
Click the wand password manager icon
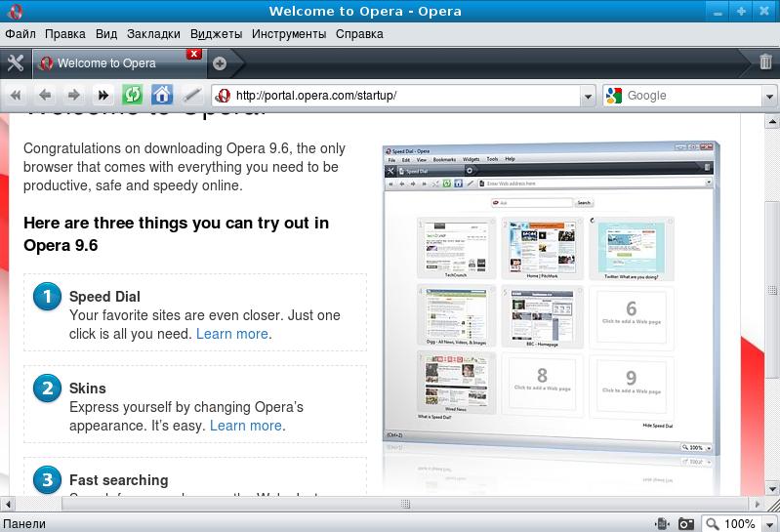coord(191,95)
